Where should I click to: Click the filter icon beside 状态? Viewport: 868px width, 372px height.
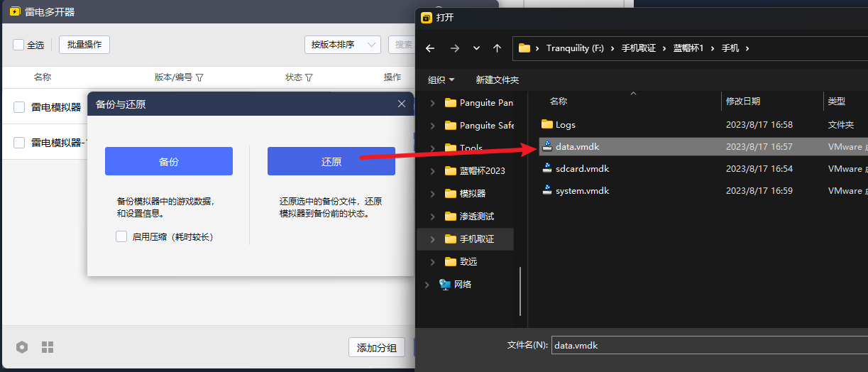(x=309, y=77)
